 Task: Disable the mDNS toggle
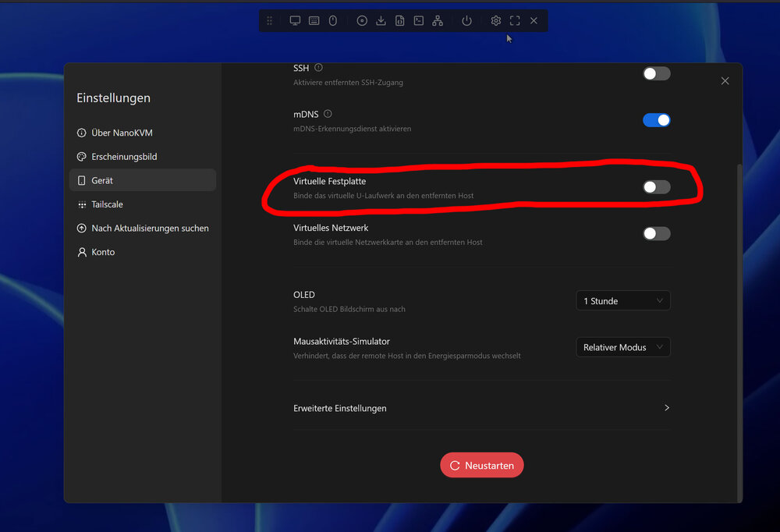(657, 120)
